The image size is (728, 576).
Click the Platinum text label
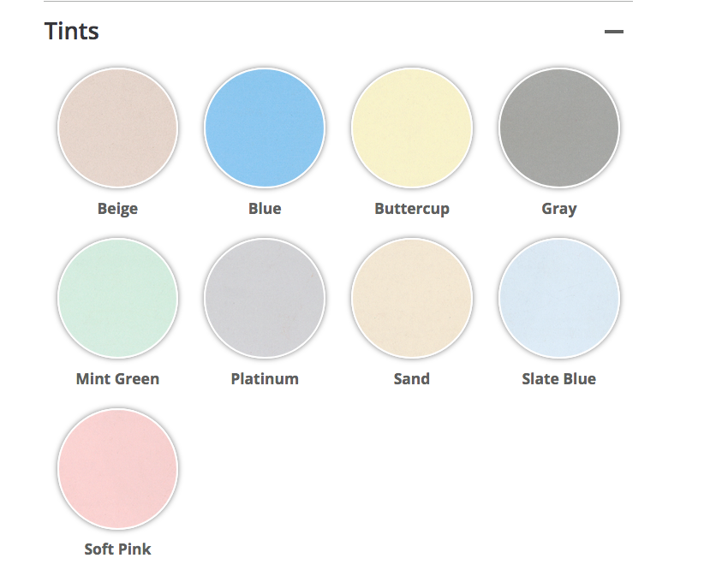(265, 379)
